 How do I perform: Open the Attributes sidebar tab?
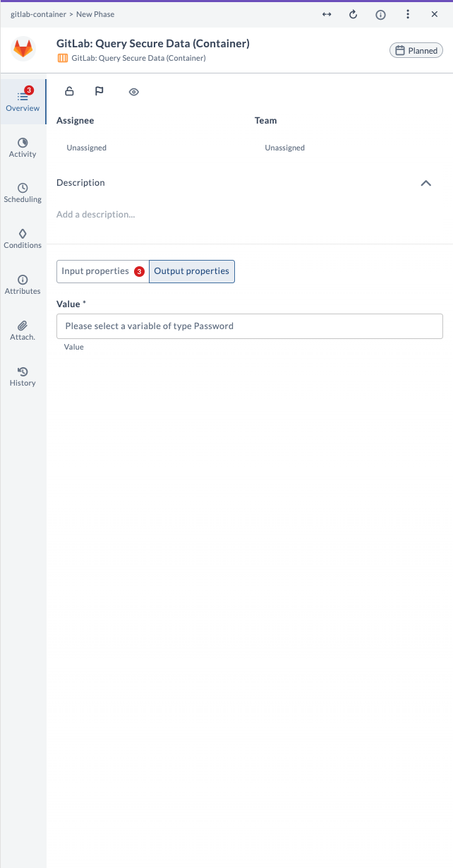[x=23, y=285]
